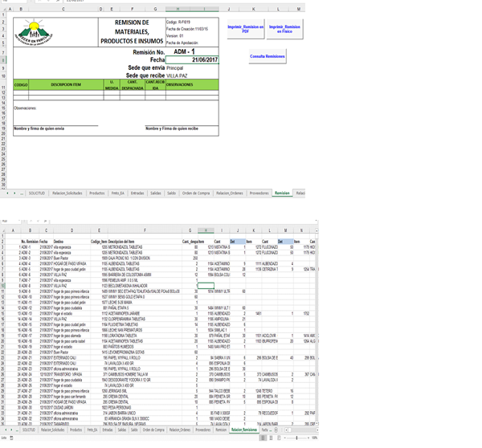Open Relacion_Ordenes tab in Relacion_Remisiones window
The height and width of the screenshot is (448, 482).
click(x=180, y=430)
